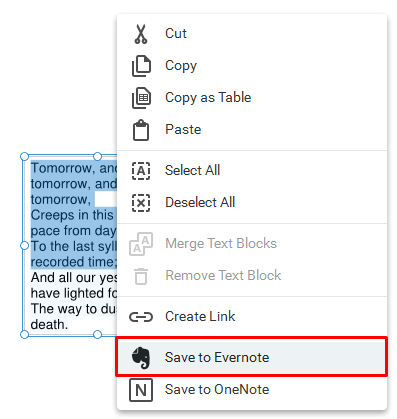Choose the Copy as Table label

(x=208, y=98)
